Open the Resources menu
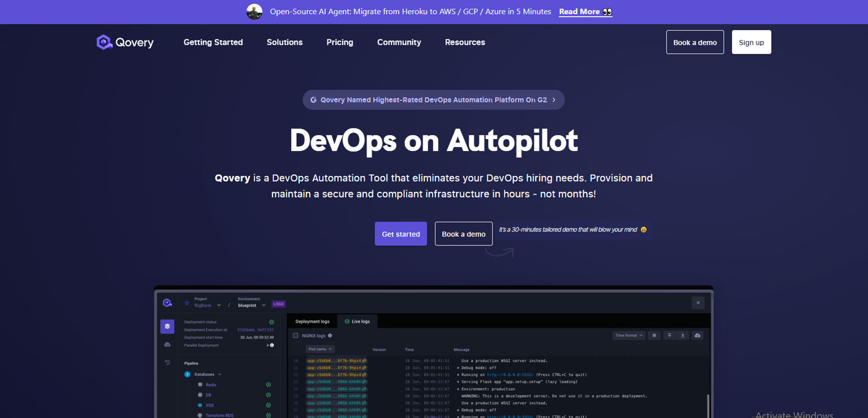The image size is (868, 418). click(465, 42)
